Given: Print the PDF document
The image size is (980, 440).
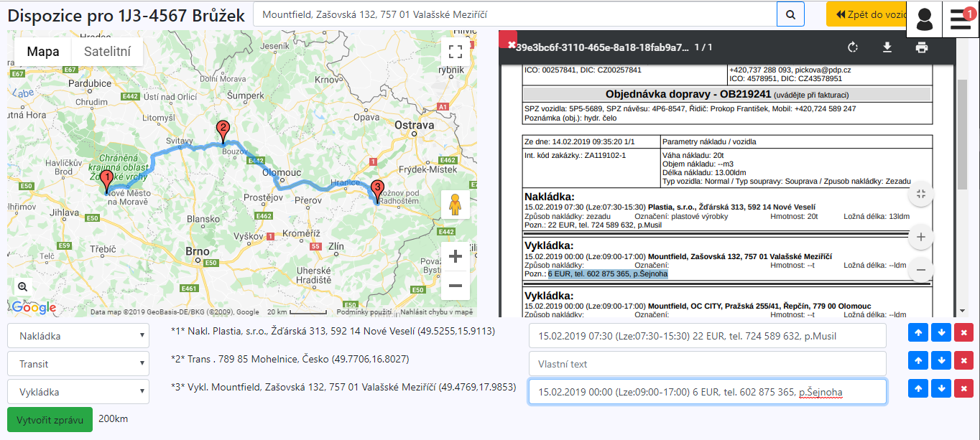Looking at the screenshot, I should [922, 47].
